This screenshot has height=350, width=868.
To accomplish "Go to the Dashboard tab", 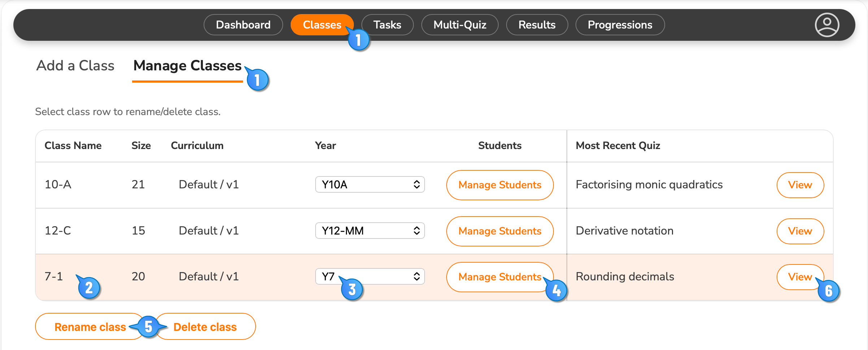I will [243, 25].
